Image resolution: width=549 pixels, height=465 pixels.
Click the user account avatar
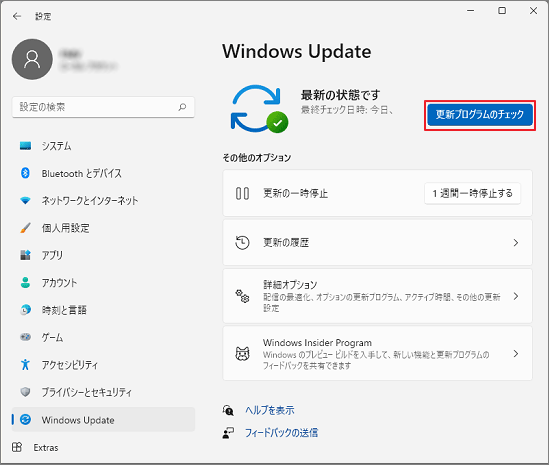(x=32, y=59)
